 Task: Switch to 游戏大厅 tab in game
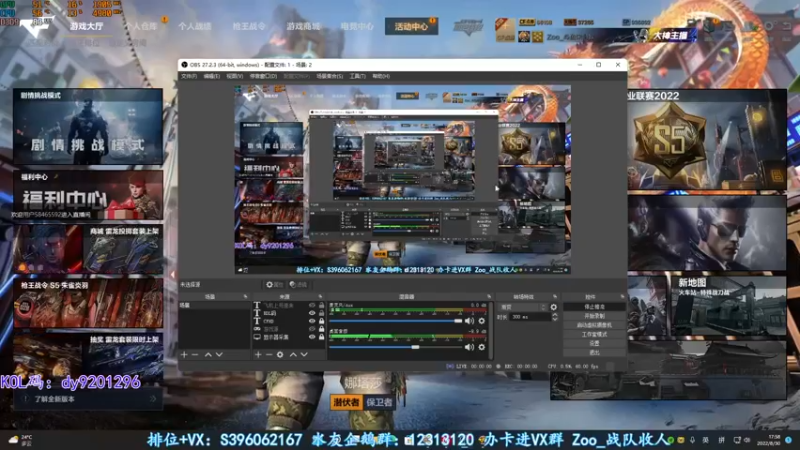(87, 26)
